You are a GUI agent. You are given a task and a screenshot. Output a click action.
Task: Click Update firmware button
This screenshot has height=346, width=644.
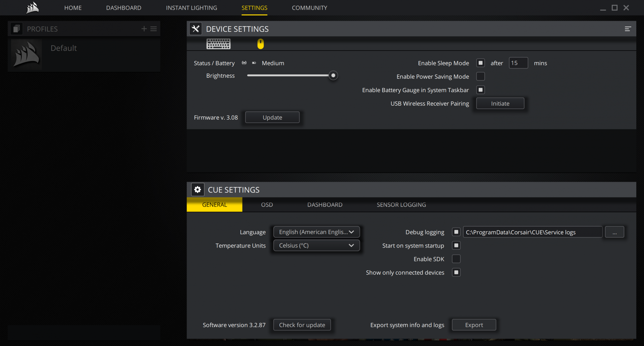[272, 117]
